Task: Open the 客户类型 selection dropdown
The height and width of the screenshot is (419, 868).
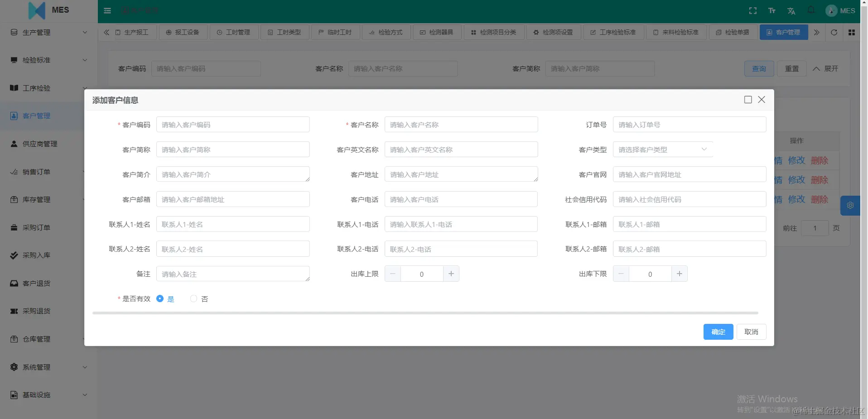Action: 662,149
